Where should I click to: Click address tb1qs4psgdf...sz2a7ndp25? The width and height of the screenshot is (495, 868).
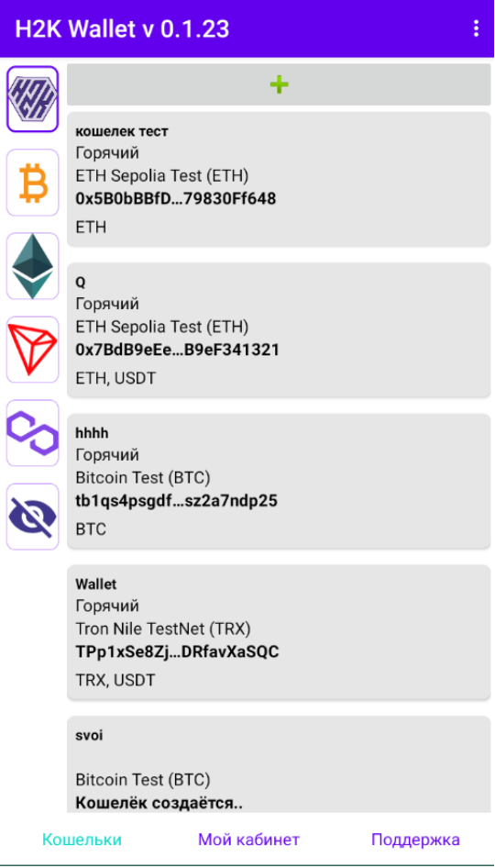[x=176, y=501]
